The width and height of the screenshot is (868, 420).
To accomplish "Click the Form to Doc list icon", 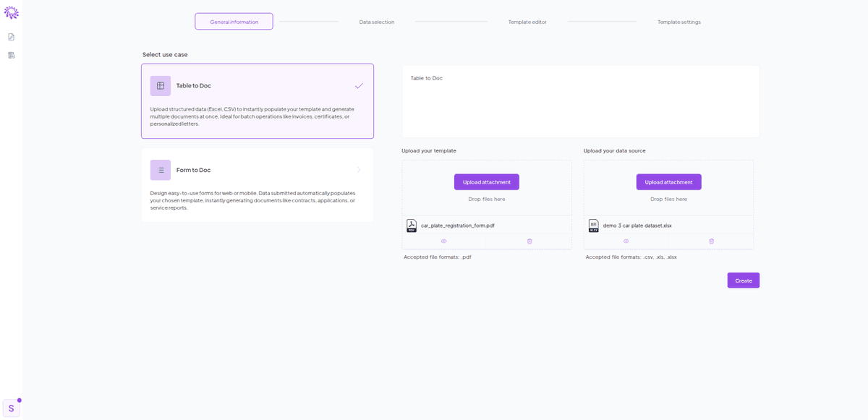I will pyautogui.click(x=160, y=170).
